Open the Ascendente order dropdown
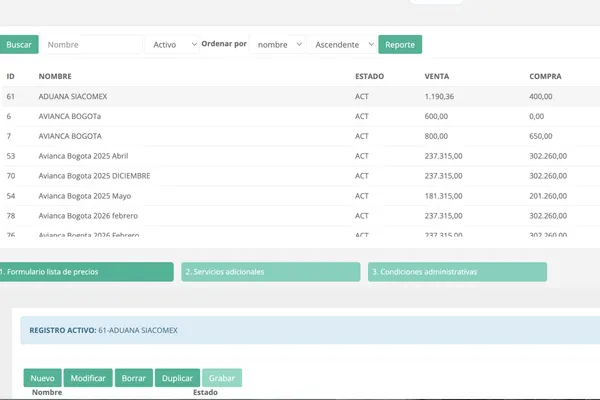600x400 pixels. click(x=342, y=44)
